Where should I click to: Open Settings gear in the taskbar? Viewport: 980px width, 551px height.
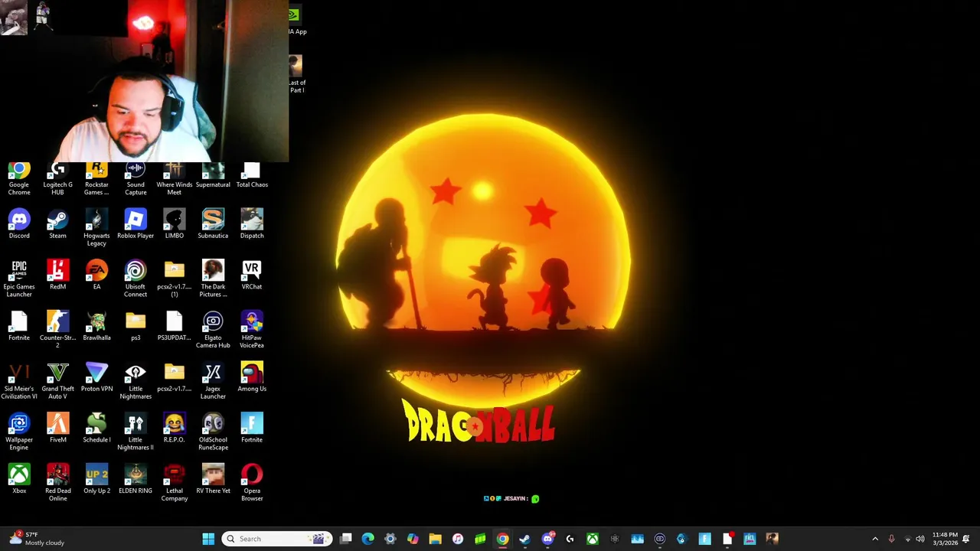point(390,539)
